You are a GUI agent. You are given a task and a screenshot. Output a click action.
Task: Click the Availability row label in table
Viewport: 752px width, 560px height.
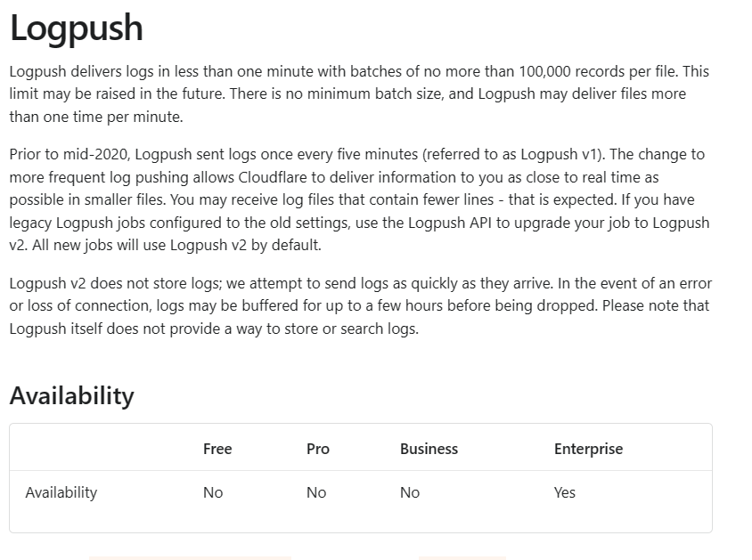(x=61, y=492)
